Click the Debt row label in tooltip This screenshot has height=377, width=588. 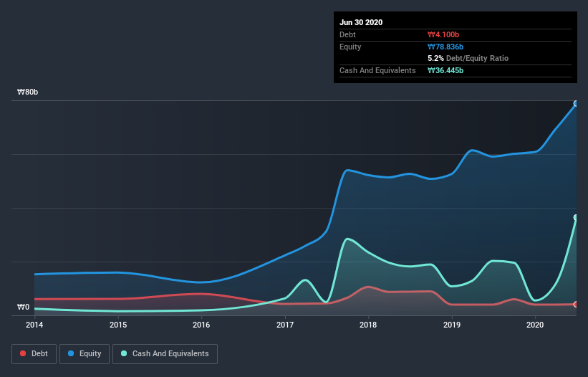347,34
